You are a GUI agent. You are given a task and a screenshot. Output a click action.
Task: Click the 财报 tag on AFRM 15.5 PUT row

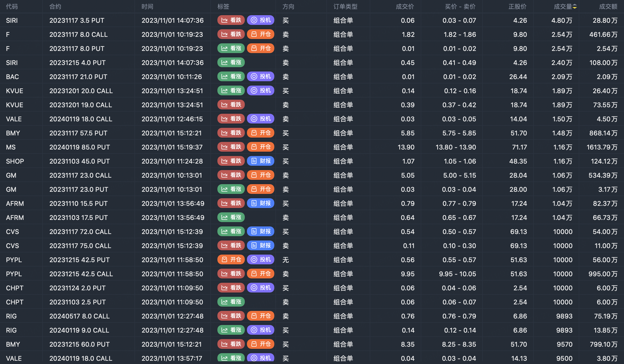coord(261,203)
